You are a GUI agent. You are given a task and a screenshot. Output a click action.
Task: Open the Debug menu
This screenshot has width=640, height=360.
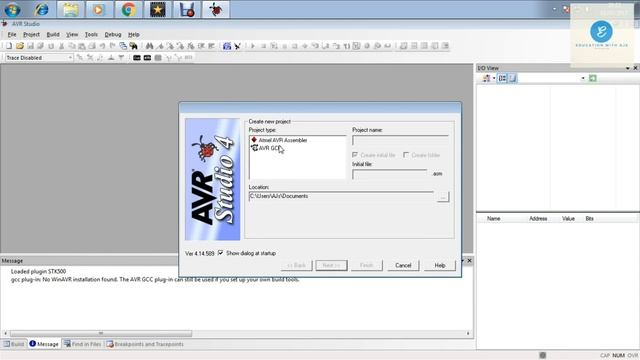(113, 35)
